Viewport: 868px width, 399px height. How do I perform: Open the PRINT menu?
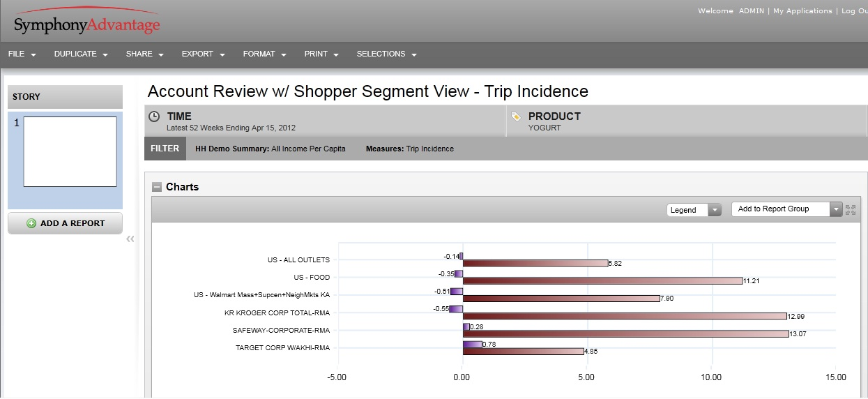click(x=321, y=54)
